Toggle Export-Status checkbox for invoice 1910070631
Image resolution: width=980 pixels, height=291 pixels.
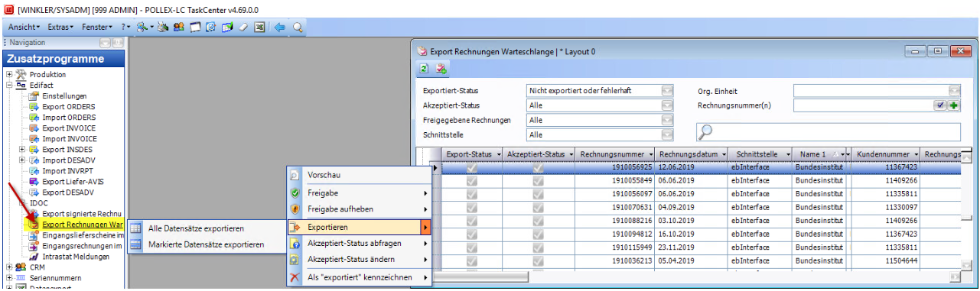click(472, 207)
